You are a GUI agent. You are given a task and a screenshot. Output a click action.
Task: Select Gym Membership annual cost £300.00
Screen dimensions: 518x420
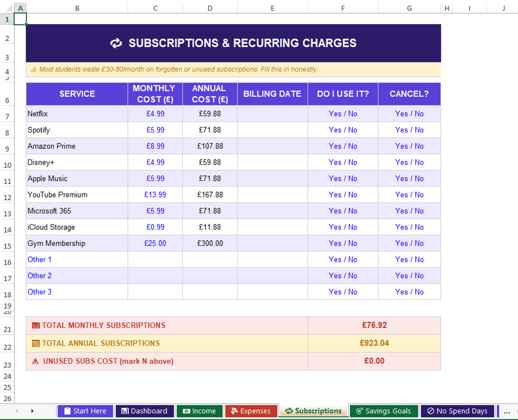(x=210, y=243)
